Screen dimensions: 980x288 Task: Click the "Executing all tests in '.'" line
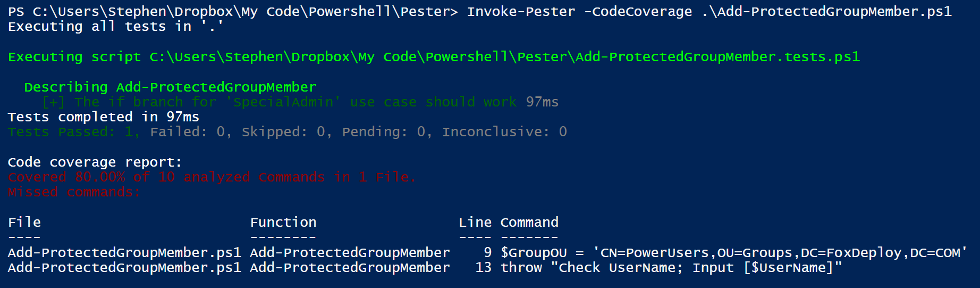tap(116, 27)
